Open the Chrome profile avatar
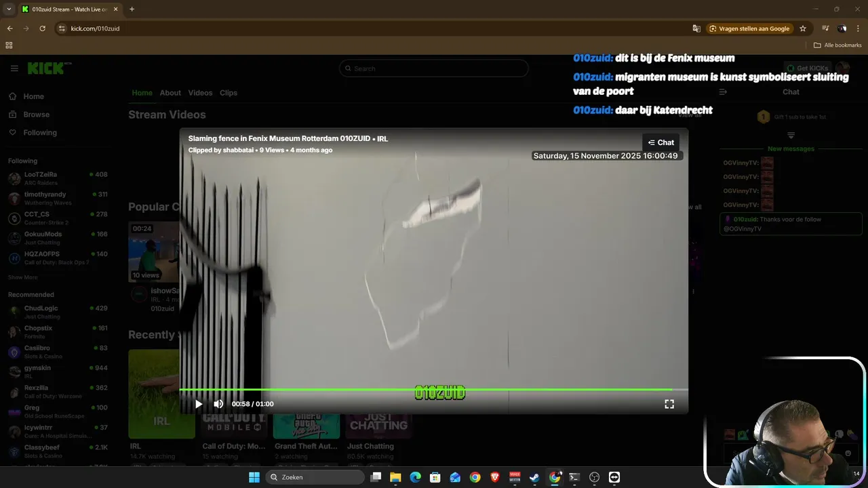This screenshot has width=868, height=488. [842, 28]
